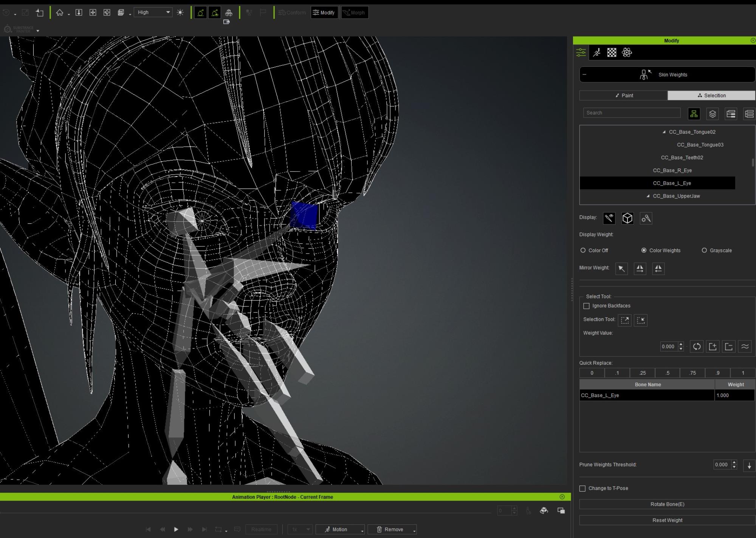Click the second green bone visibility icon
This screenshot has height=538, width=756.
[215, 12]
